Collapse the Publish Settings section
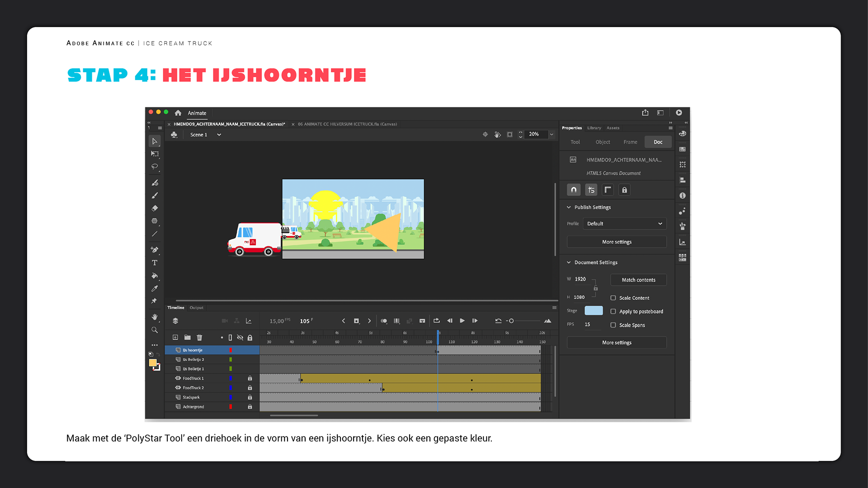The image size is (868, 488). coord(569,207)
